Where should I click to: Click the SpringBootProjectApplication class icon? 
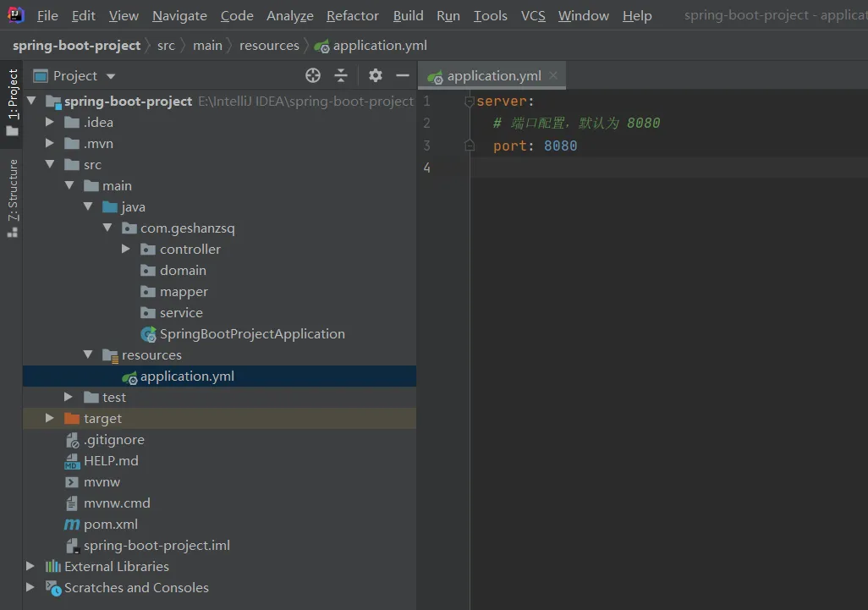[148, 334]
